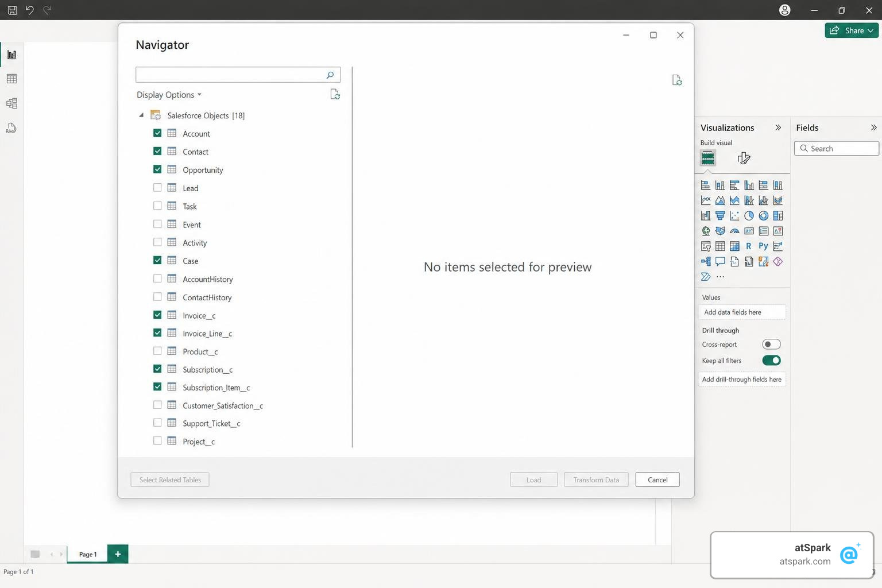Image resolution: width=882 pixels, height=588 pixels.
Task: Insert a donut chart visual
Action: click(x=763, y=216)
